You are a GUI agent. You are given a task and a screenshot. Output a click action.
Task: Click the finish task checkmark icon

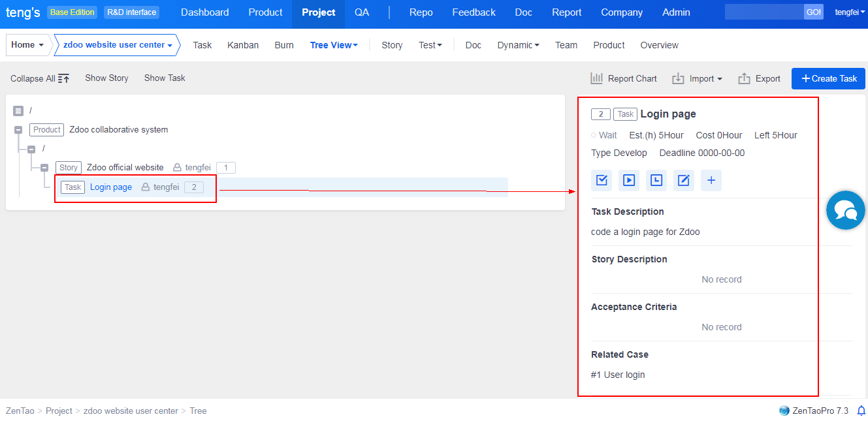602,180
